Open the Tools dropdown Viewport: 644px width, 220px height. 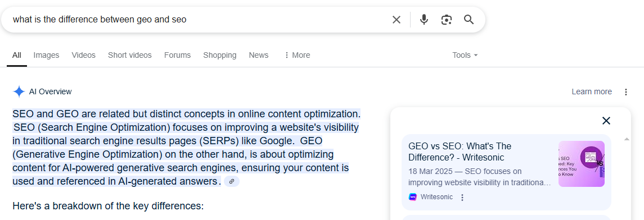[x=465, y=56]
